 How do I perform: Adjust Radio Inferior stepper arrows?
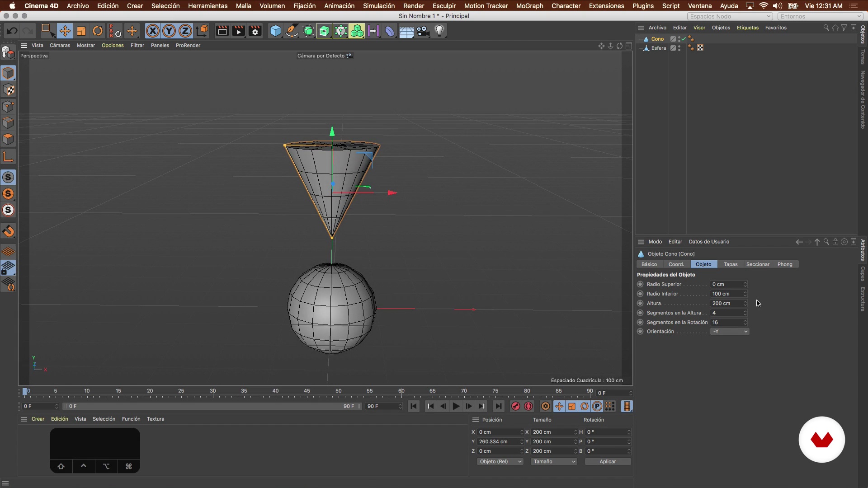(x=745, y=294)
